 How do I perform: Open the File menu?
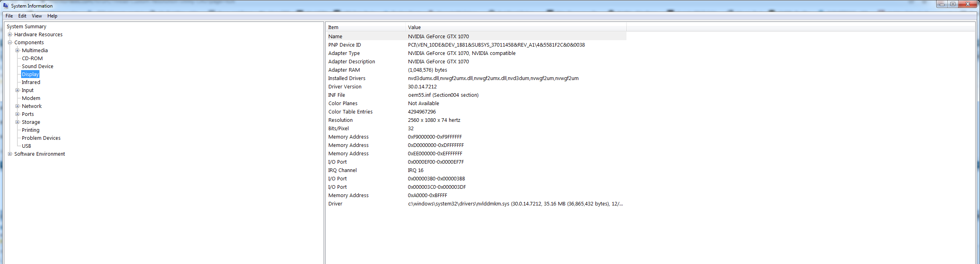click(9, 16)
